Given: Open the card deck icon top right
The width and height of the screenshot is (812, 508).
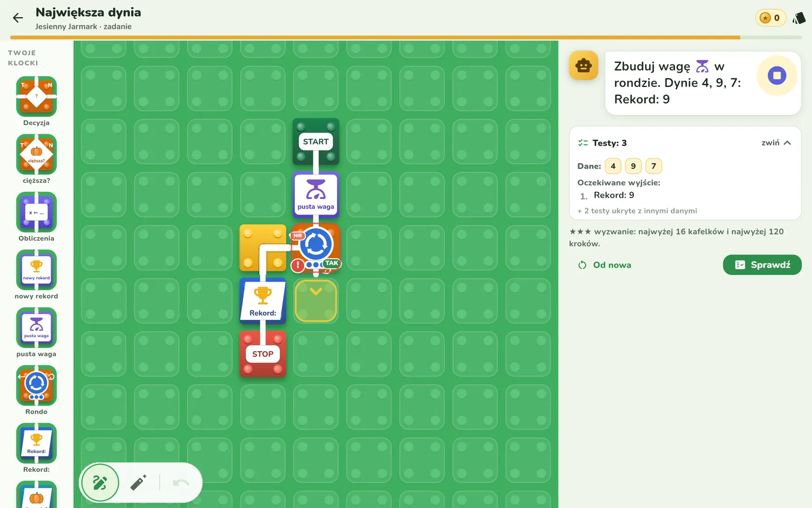Looking at the screenshot, I should 799,18.
